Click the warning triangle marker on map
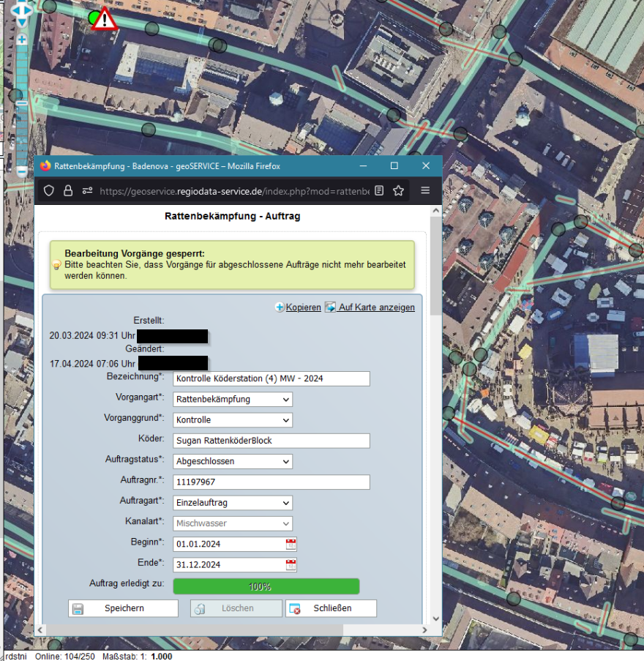Image resolution: width=644 pixels, height=661 pixels. tap(105, 19)
